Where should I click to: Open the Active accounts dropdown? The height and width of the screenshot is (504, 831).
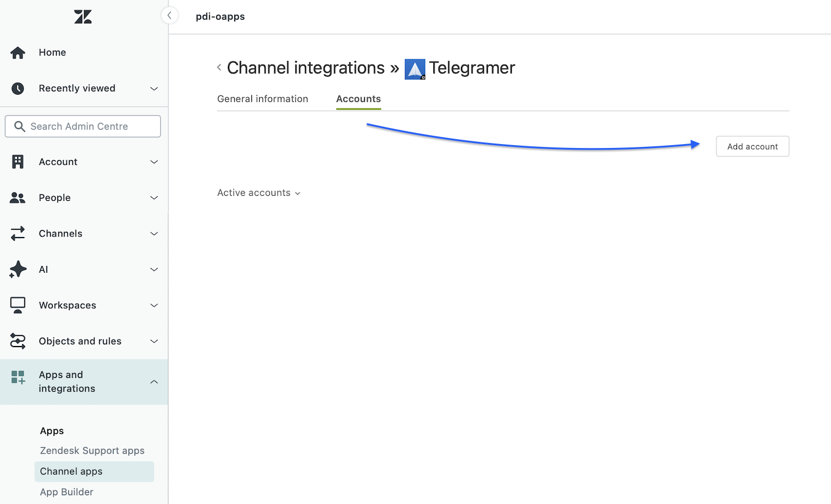pyautogui.click(x=259, y=192)
